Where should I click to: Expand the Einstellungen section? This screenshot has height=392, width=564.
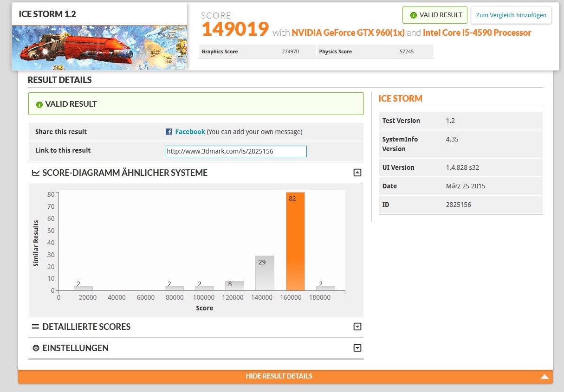[357, 348]
